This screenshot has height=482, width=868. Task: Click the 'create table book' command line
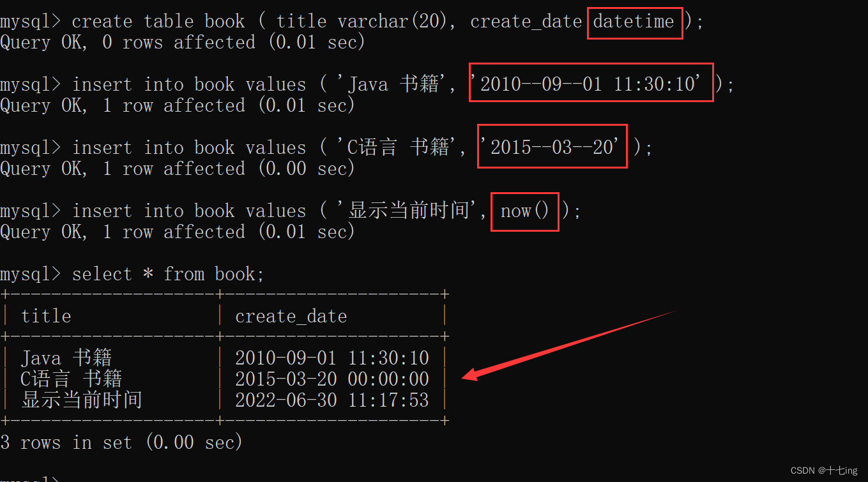(x=352, y=21)
